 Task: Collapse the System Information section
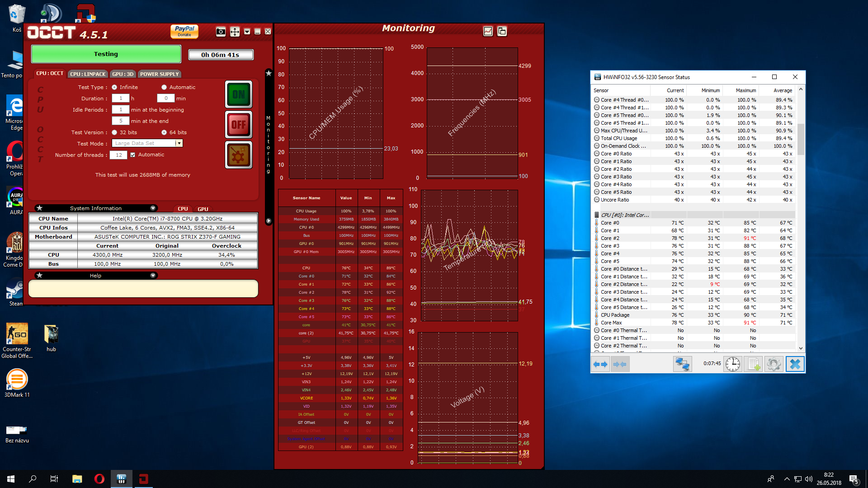pyautogui.click(x=153, y=208)
